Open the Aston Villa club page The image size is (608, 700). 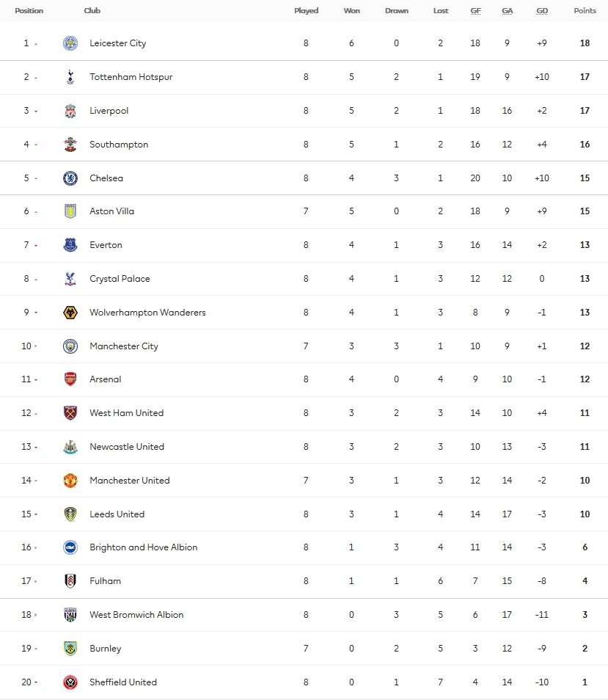click(111, 211)
